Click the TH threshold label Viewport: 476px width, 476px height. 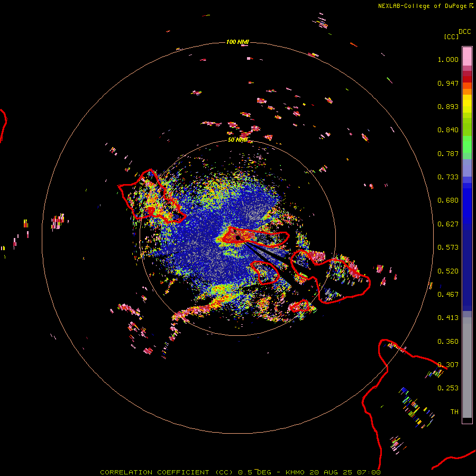[454, 412]
